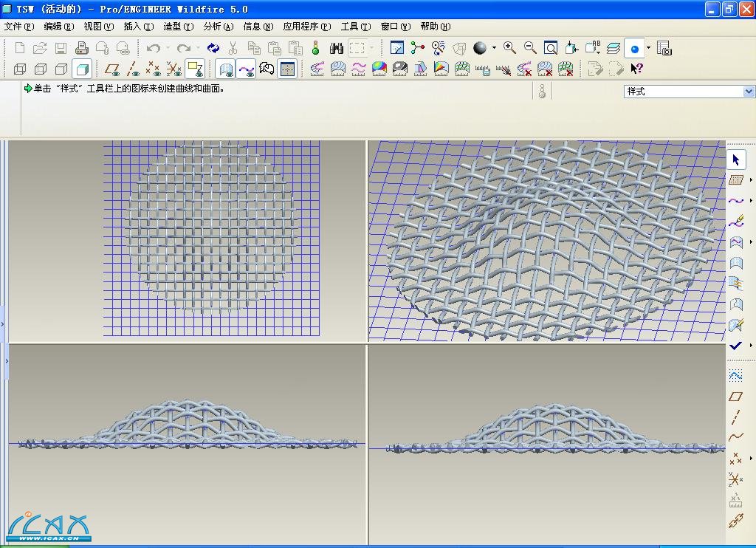Click the blue checkmark to finish Style

[x=735, y=346]
